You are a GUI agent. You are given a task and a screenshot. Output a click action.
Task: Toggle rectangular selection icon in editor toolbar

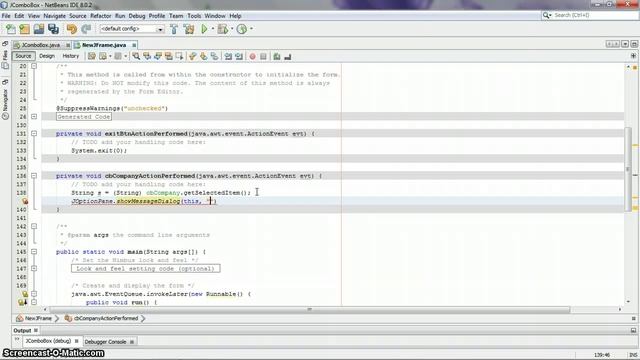179,56
